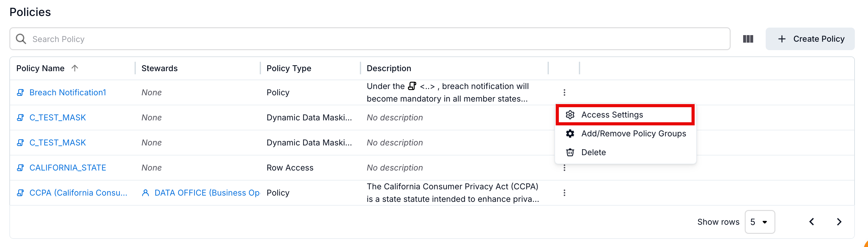Click the policy icon beside CALIFORNIA_STATE

(20, 168)
